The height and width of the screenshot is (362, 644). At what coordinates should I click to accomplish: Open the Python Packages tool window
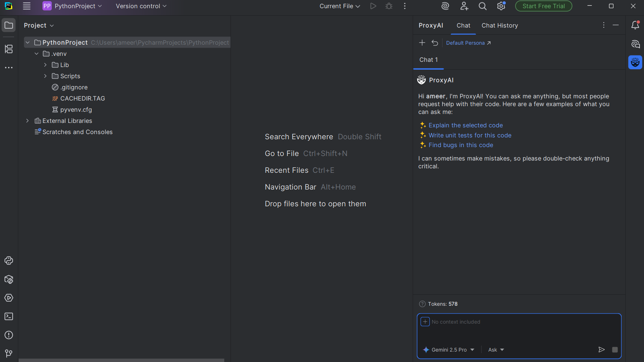coord(9,279)
